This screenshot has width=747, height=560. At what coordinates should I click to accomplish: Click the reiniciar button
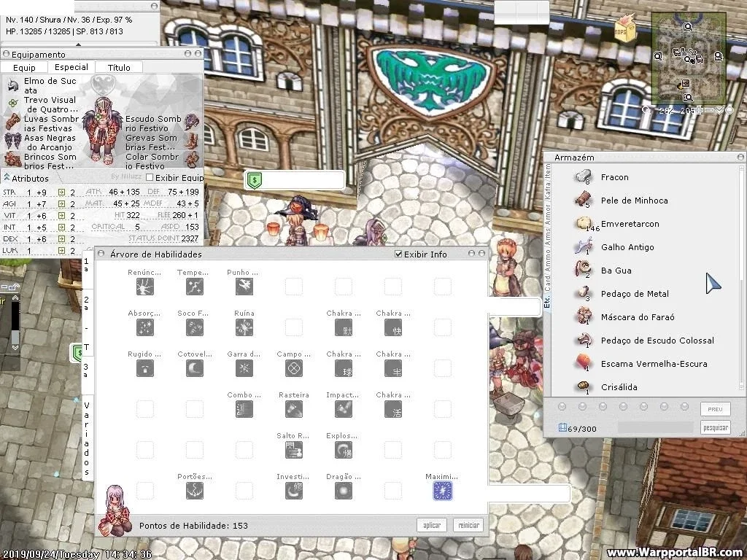tap(468, 525)
